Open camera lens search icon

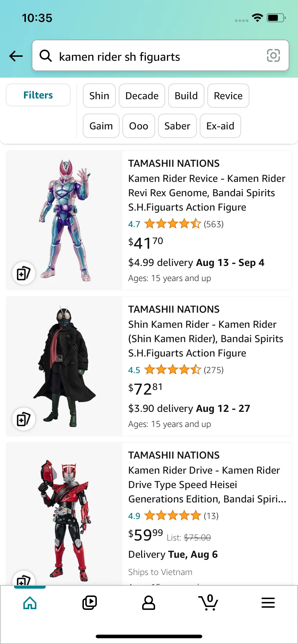[273, 56]
